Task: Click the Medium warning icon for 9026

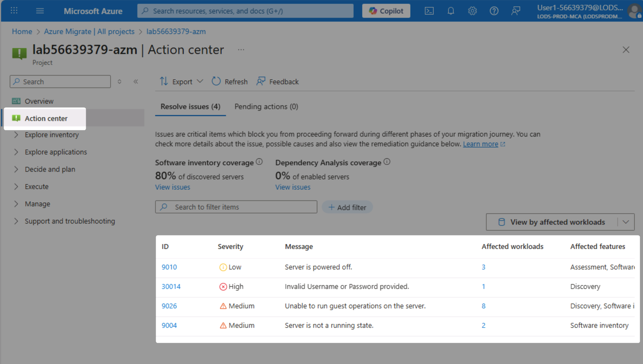Action: 223,306
